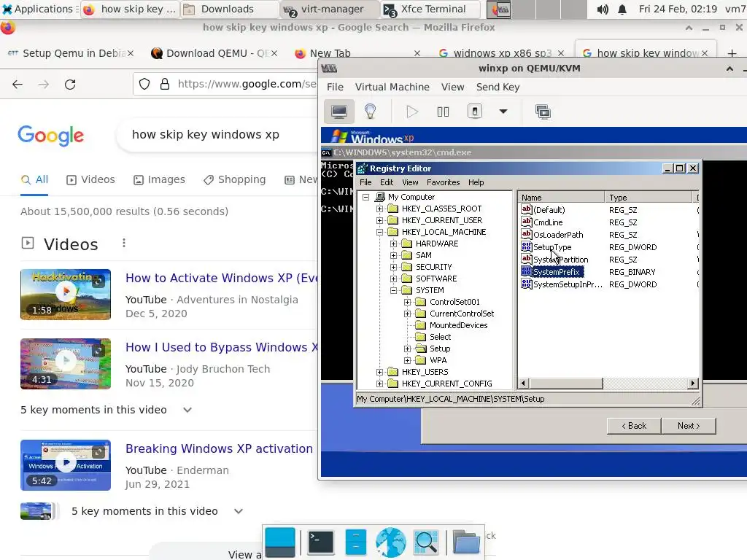Expand HKEY_USERS node
The height and width of the screenshot is (560, 747).
coord(379,372)
